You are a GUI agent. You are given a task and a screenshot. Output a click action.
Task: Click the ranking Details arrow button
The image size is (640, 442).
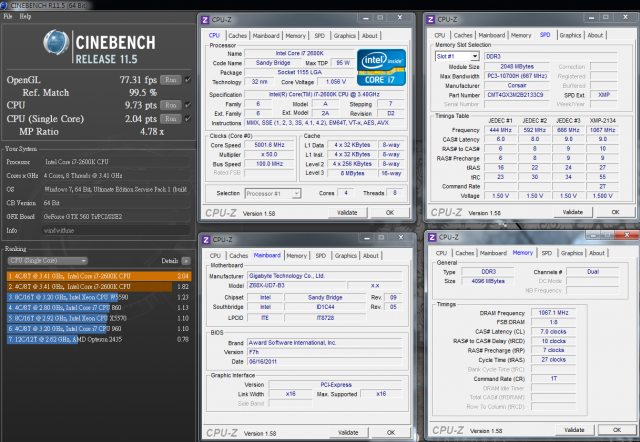[186, 261]
